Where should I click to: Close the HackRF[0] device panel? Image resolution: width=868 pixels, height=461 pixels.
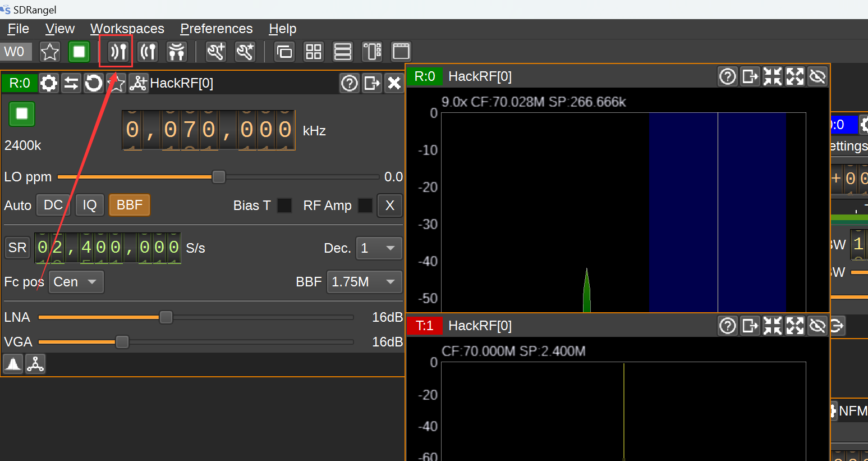pyautogui.click(x=394, y=83)
